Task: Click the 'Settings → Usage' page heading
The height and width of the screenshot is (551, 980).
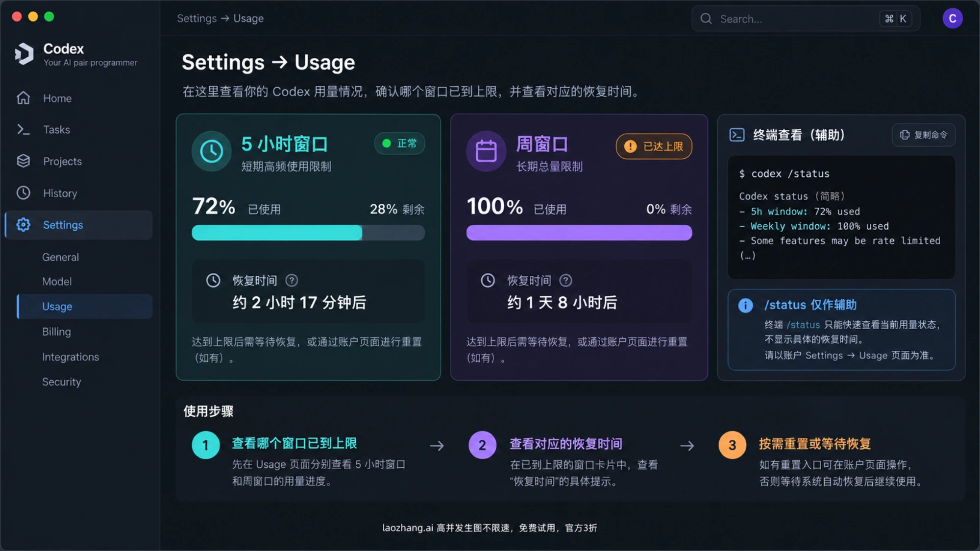Action: click(x=268, y=63)
